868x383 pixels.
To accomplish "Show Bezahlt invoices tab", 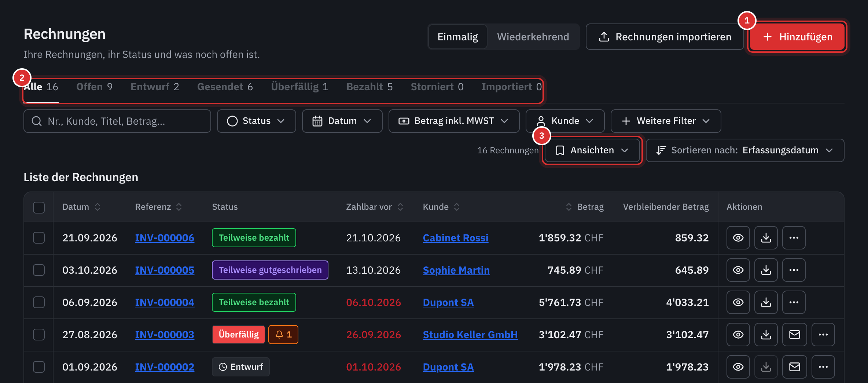I will coord(369,87).
